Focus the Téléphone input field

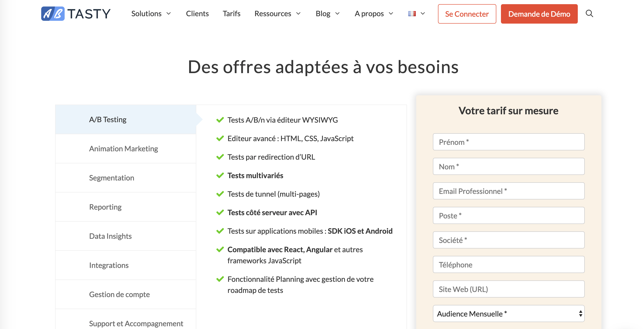tap(509, 264)
